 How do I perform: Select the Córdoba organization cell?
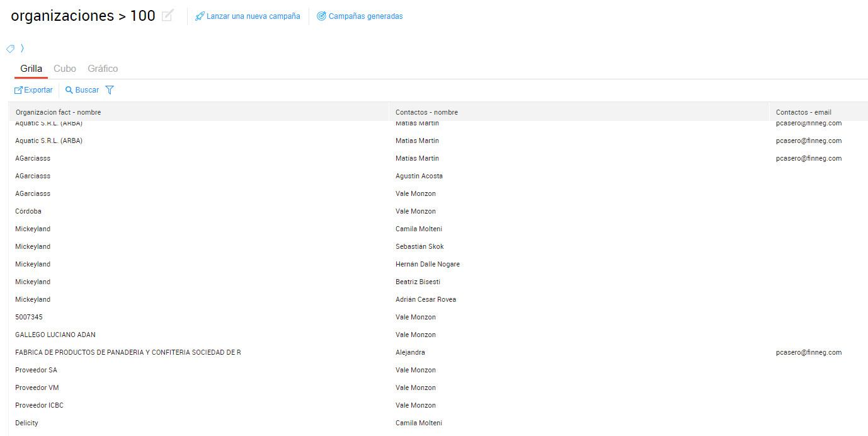[28, 211]
